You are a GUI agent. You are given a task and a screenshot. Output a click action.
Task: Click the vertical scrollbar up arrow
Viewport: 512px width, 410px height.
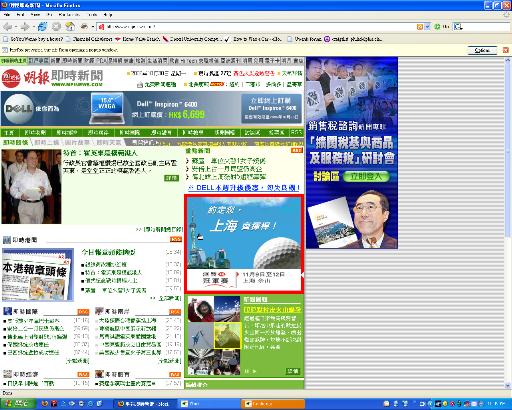pos(508,60)
